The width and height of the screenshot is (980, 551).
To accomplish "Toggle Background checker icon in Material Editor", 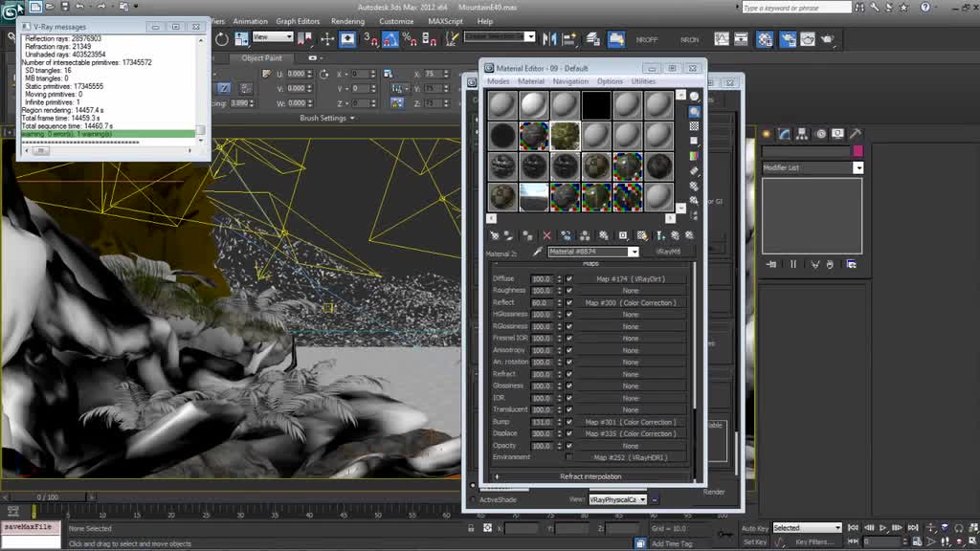I will (694, 126).
